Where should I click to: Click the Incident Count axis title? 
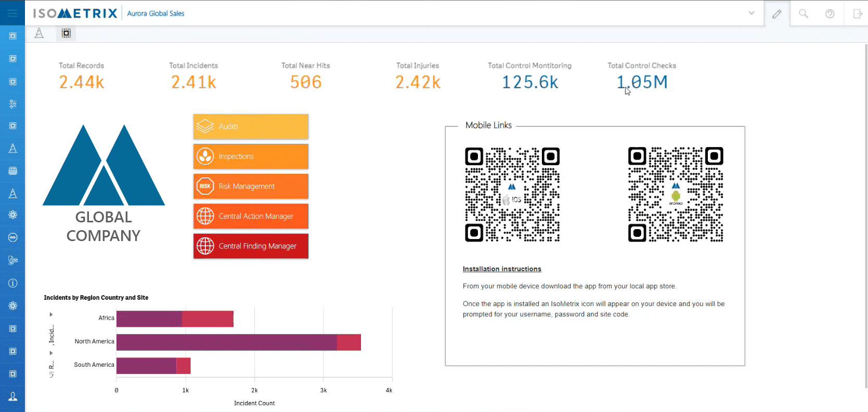pyautogui.click(x=254, y=403)
